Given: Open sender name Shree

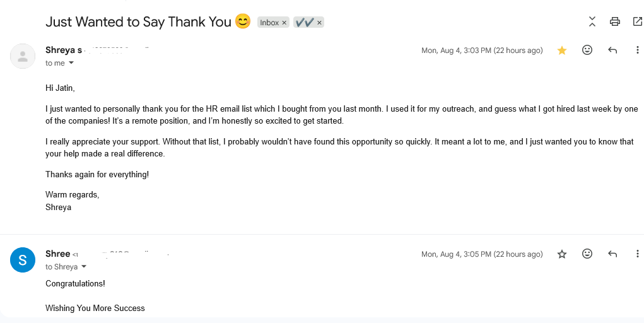Looking at the screenshot, I should click(x=57, y=254).
